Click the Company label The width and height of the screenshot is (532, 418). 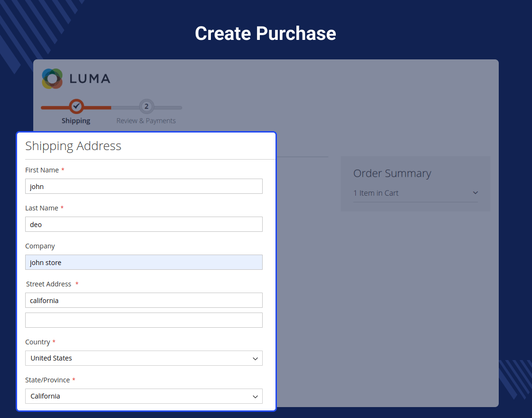(40, 246)
